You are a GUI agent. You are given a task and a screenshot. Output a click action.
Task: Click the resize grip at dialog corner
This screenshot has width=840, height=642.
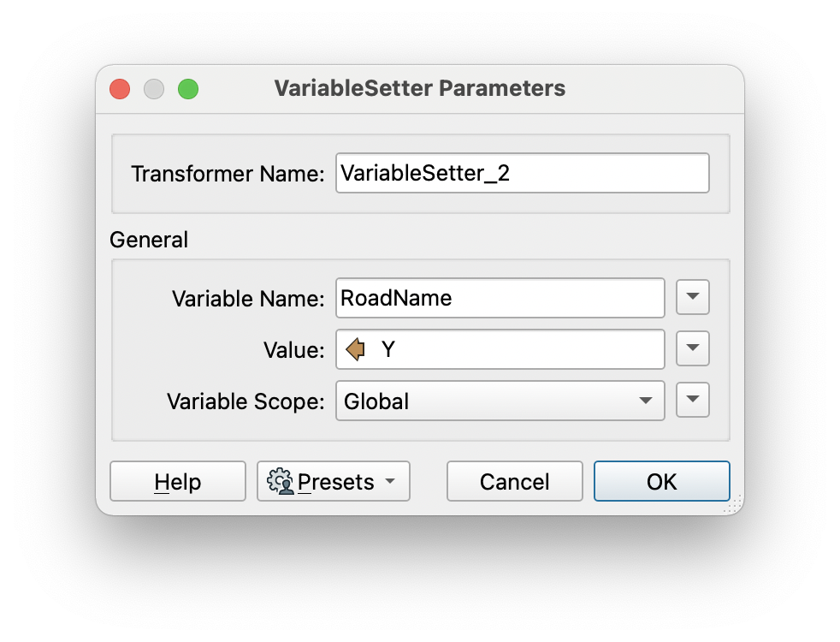pyautogui.click(x=734, y=505)
